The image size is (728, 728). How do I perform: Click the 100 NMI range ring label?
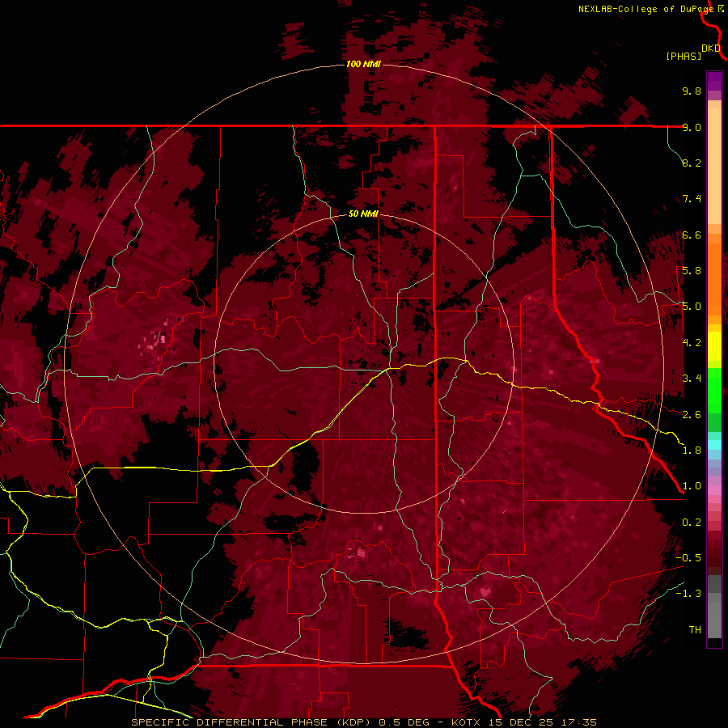[363, 64]
